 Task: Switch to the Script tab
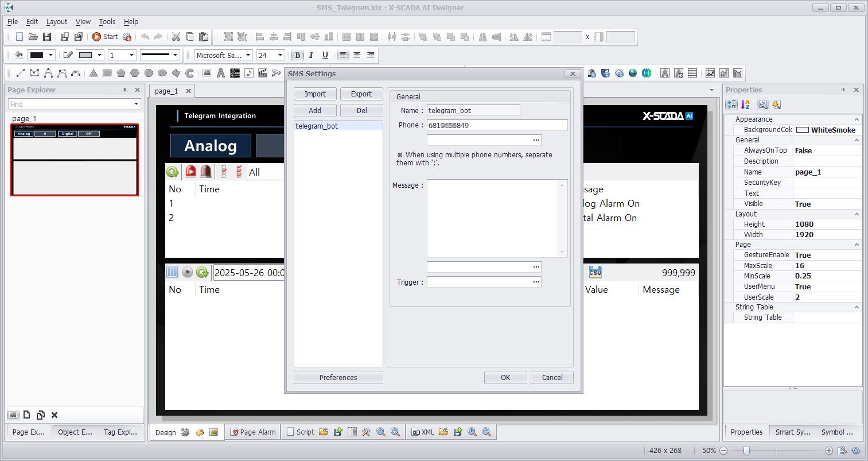301,432
